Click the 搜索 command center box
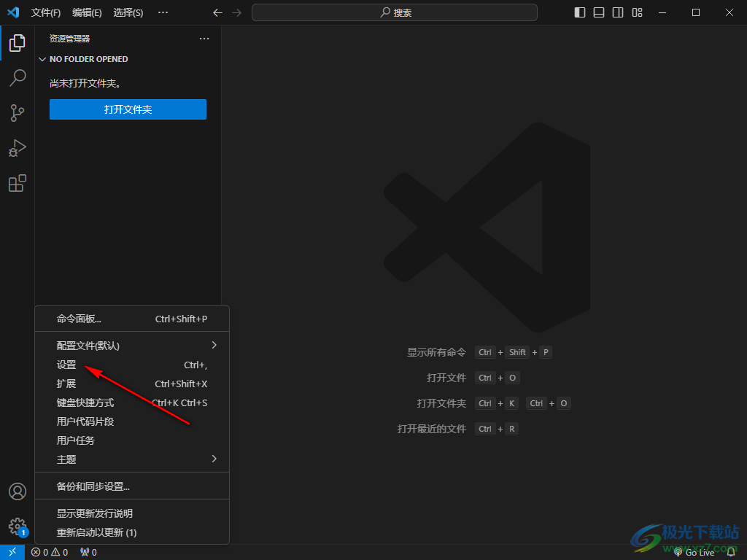Viewport: 747px width, 560px height. click(x=394, y=12)
